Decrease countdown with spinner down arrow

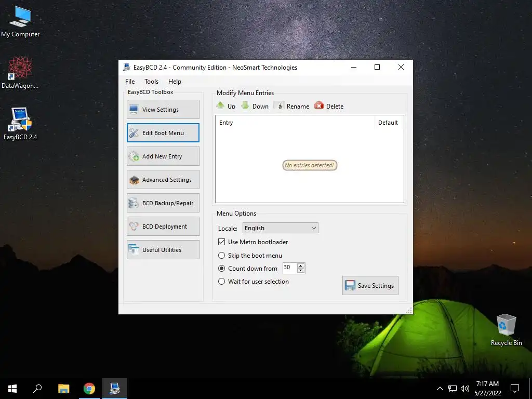[301, 271]
